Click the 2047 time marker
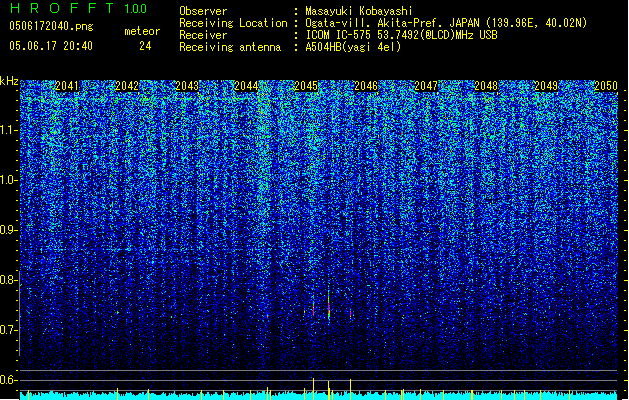The width and height of the screenshot is (629, 400). point(426,86)
